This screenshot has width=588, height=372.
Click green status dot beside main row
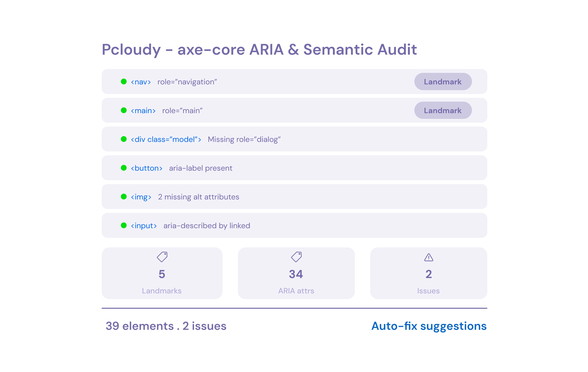coord(124,110)
